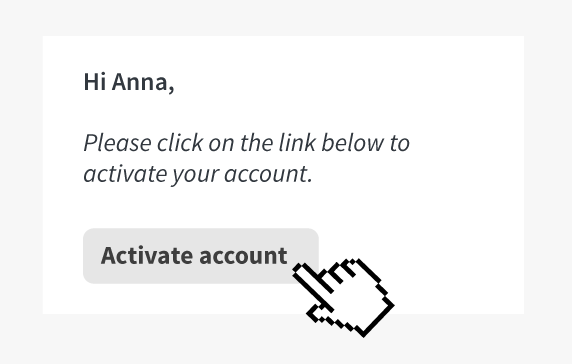This screenshot has height=364, width=572.
Task: Select the 'Hi Anna,' greeting text
Action: click(x=129, y=82)
